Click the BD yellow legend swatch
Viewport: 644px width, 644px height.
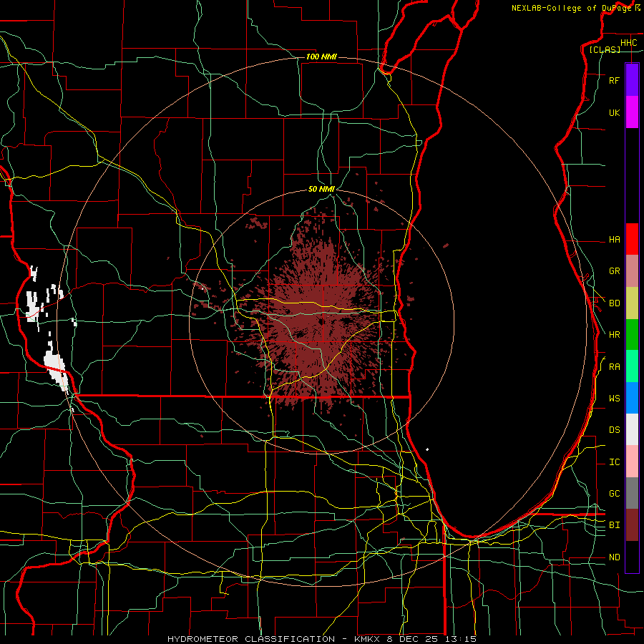(632, 303)
